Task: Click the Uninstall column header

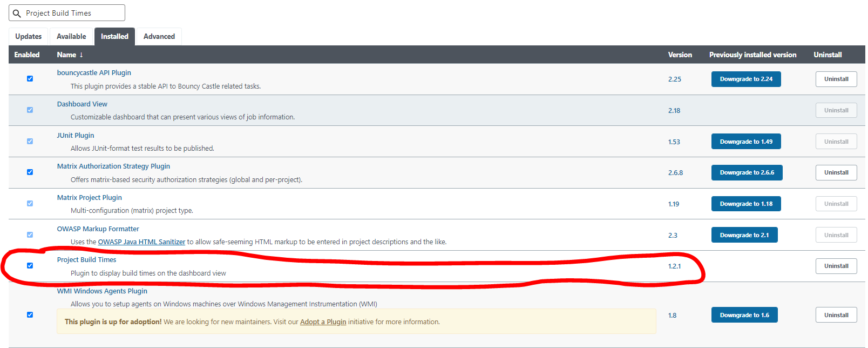Action: pyautogui.click(x=828, y=55)
